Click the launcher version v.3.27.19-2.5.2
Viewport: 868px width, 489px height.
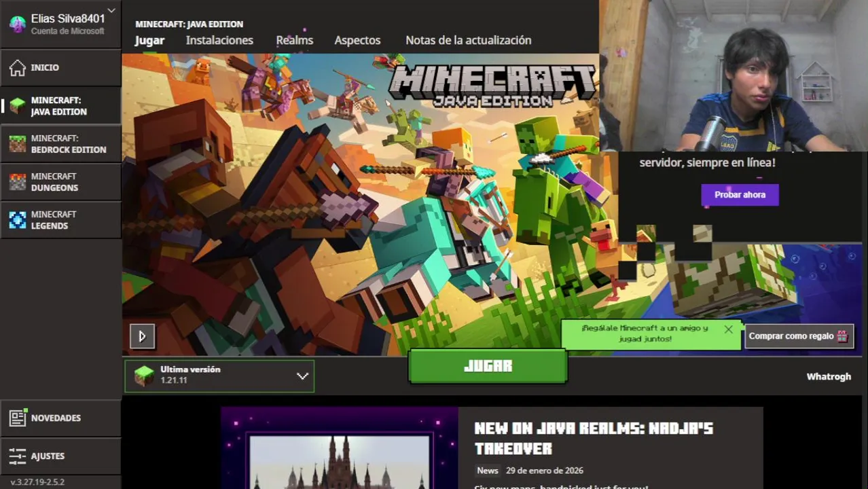pos(37,482)
